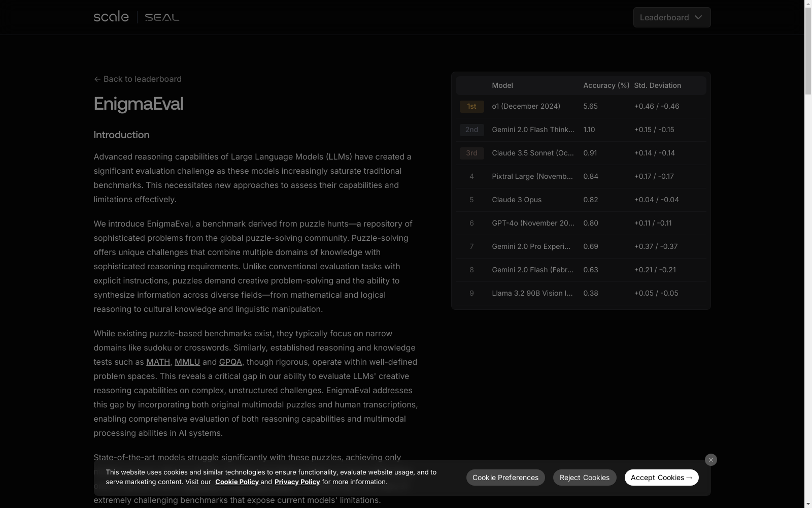Select the GPT-4o model row
812x508 pixels.
581,223
